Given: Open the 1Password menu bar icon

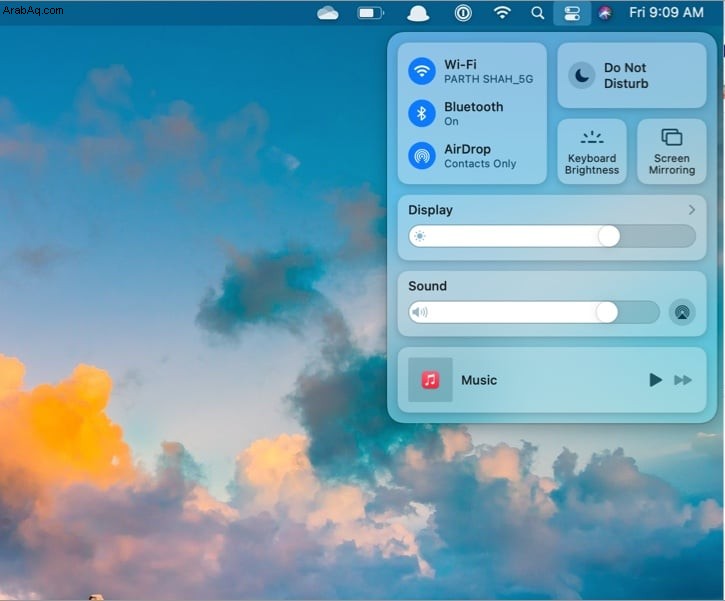Looking at the screenshot, I should pos(463,13).
